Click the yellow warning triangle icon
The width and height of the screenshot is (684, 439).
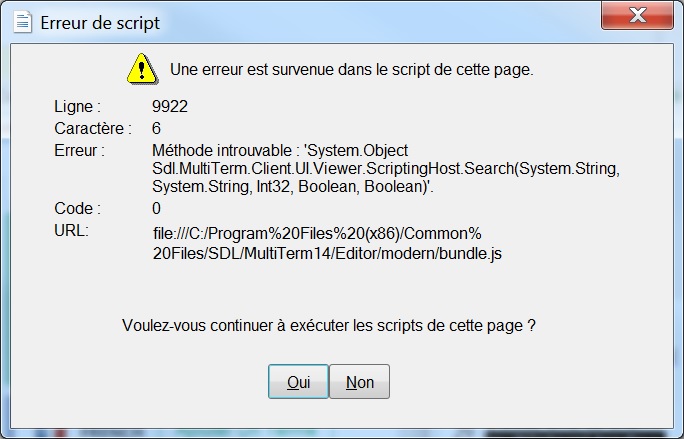[142, 69]
